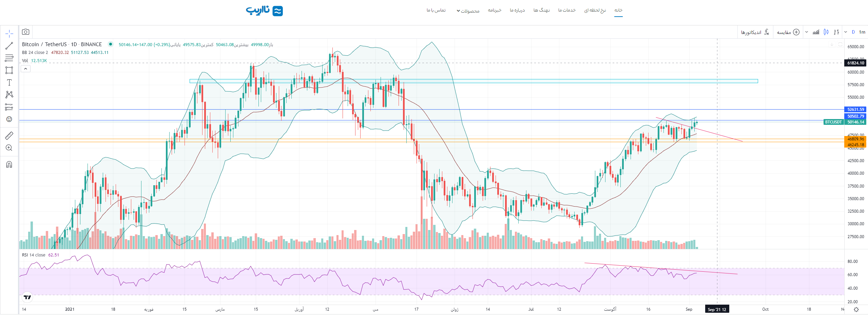Click the Narib site logo
The image size is (868, 327).
click(264, 11)
